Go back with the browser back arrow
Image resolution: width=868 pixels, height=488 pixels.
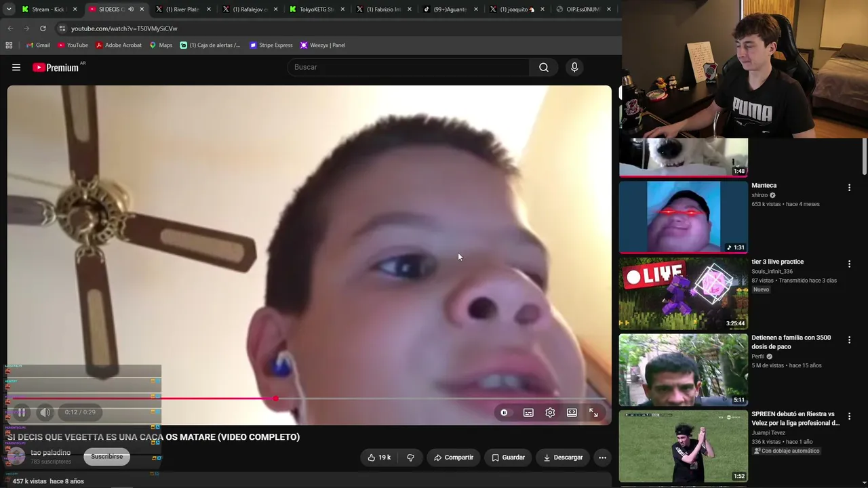10,28
